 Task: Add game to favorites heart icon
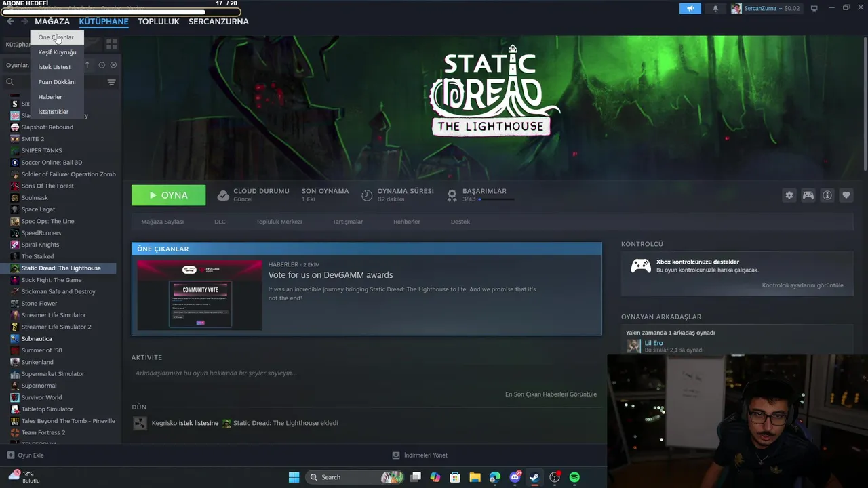point(846,195)
